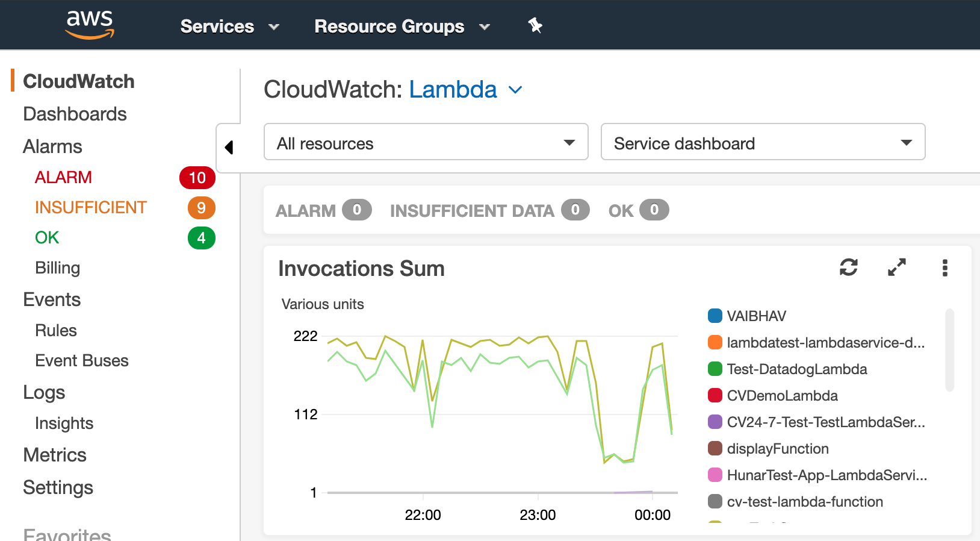Viewport: 980px width, 541px height.
Task: Enlarge the Invocations Sum graph
Action: (x=897, y=267)
